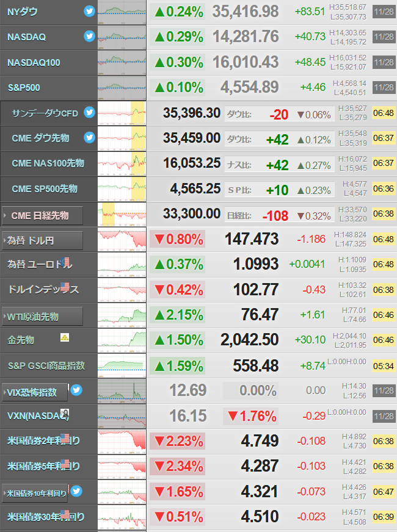View the VIX恐怖指数 mini chart
Screen dimensions: 397x532
[122, 391]
